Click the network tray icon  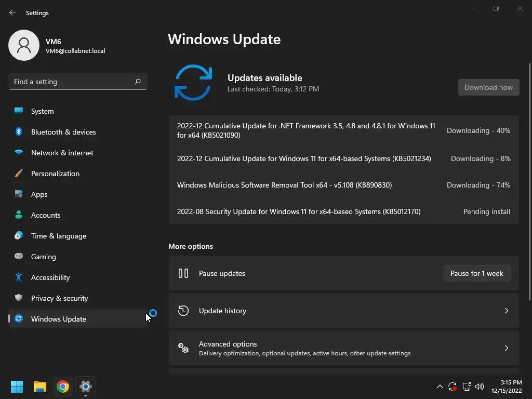coord(467,387)
